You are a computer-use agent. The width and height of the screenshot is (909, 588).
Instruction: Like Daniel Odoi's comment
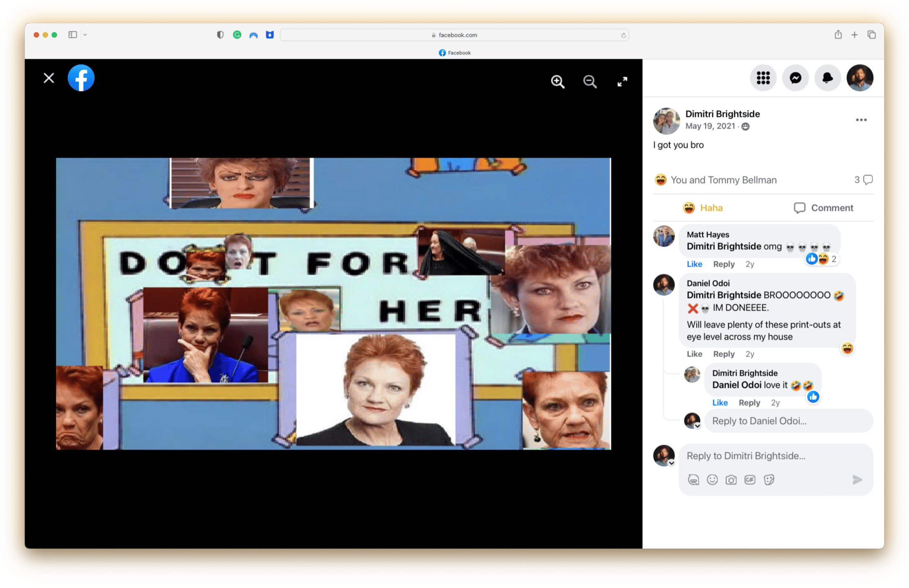point(694,354)
